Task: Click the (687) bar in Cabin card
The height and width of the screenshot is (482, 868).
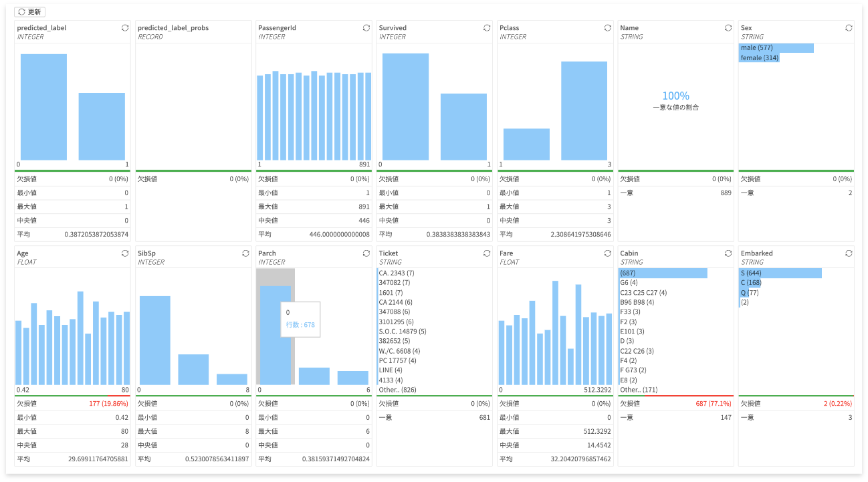Action: click(x=663, y=273)
